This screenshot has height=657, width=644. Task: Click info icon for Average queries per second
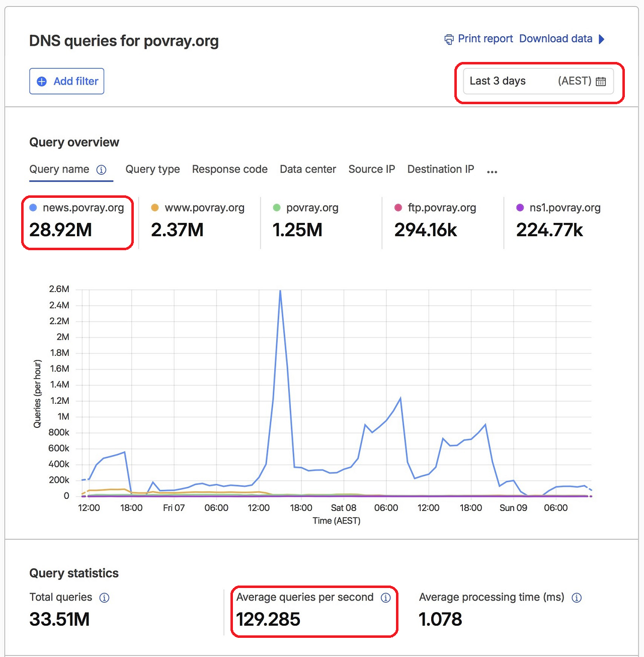(x=385, y=598)
